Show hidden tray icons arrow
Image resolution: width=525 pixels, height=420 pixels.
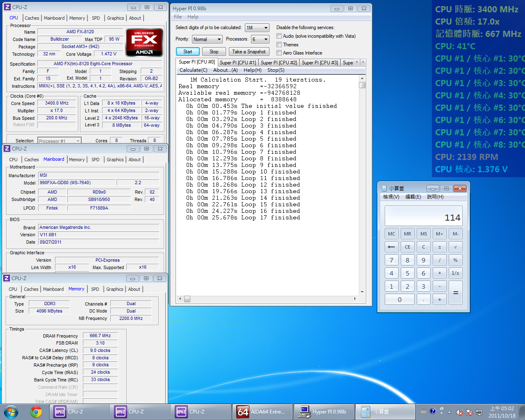(449, 412)
